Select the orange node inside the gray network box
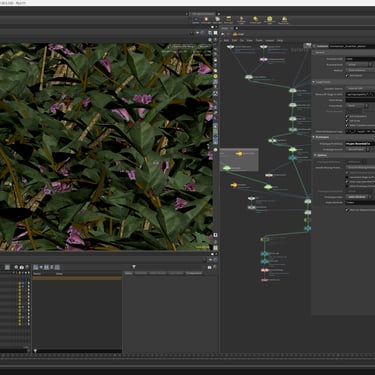 pos(239,154)
